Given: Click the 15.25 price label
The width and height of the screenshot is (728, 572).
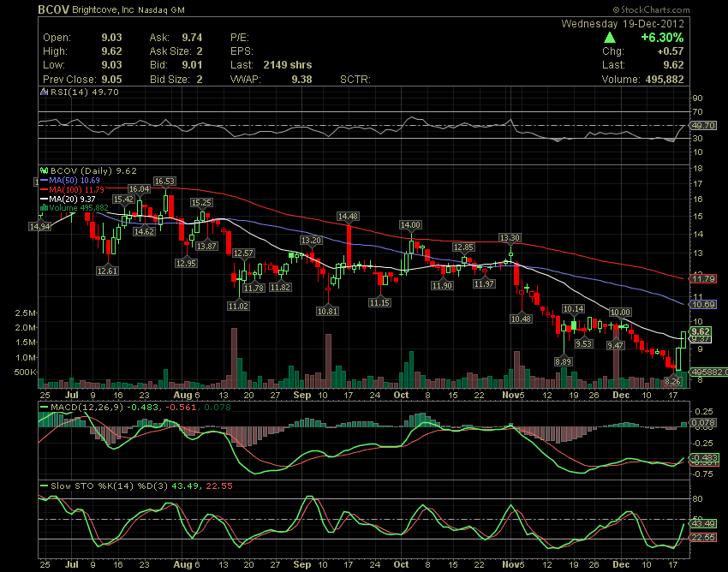Looking at the screenshot, I should pos(201,202).
